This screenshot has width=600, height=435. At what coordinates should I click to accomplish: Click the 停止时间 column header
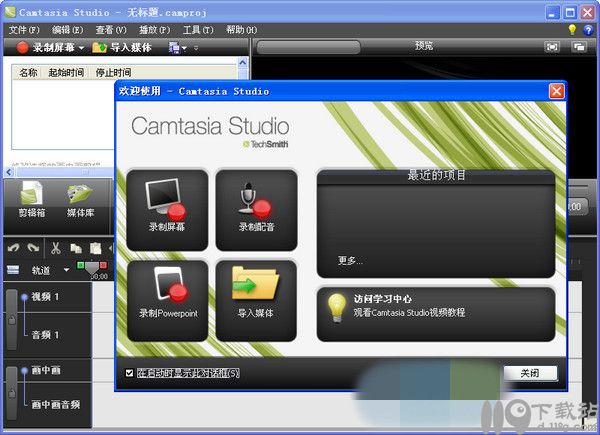point(113,72)
